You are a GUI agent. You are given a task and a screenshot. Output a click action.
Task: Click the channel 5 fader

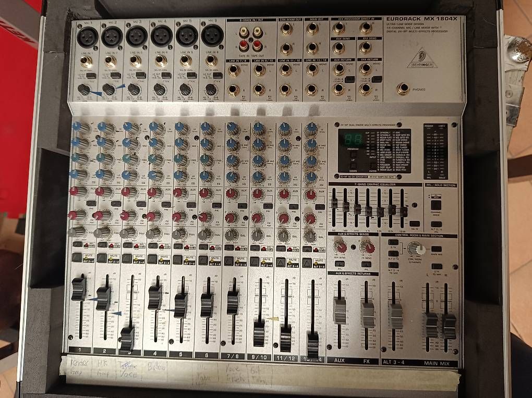click(x=181, y=306)
